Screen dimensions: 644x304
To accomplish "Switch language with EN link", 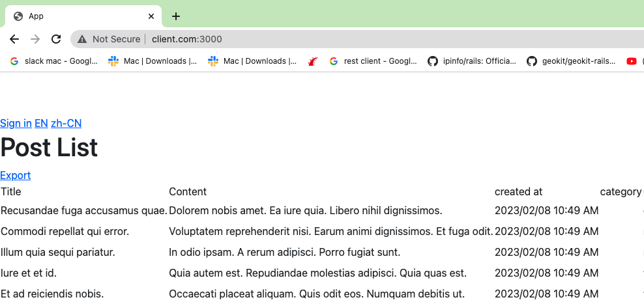I will pyautogui.click(x=41, y=123).
